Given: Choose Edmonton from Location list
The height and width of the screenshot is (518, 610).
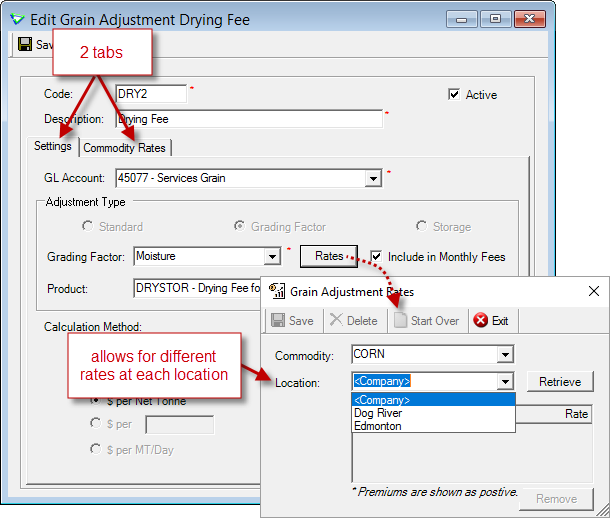Looking at the screenshot, I should [x=433, y=425].
